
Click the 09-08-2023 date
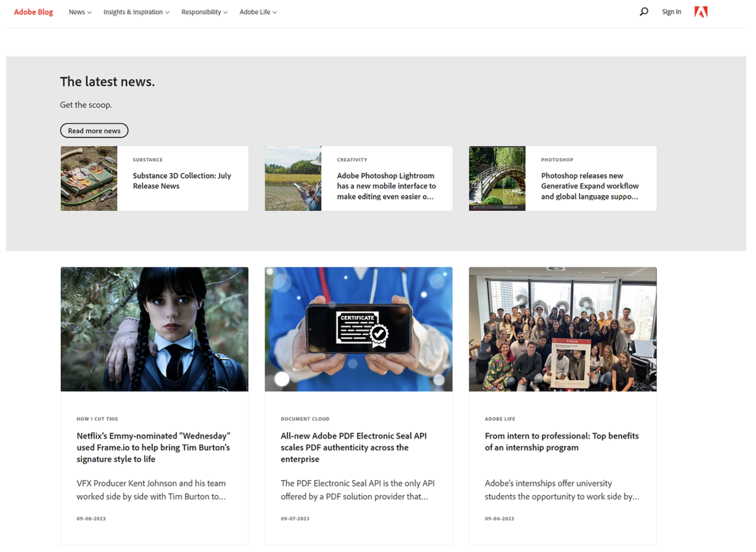pyautogui.click(x=91, y=518)
